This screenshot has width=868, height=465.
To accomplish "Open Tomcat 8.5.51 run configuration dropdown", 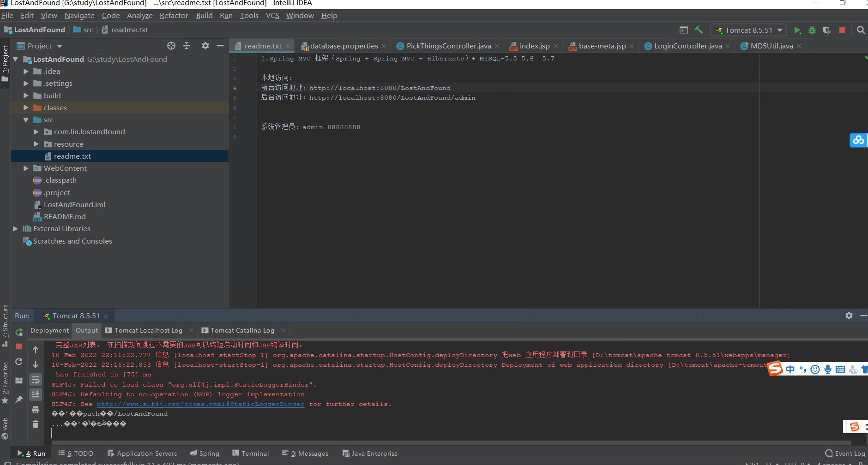I will point(748,30).
